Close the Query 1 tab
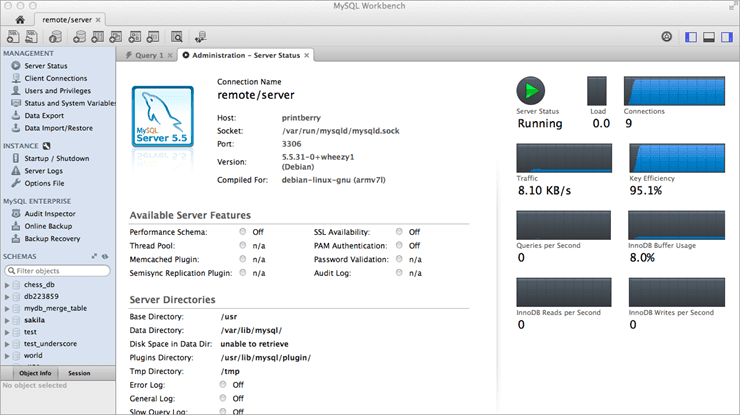This screenshot has height=415, width=740. [170, 55]
